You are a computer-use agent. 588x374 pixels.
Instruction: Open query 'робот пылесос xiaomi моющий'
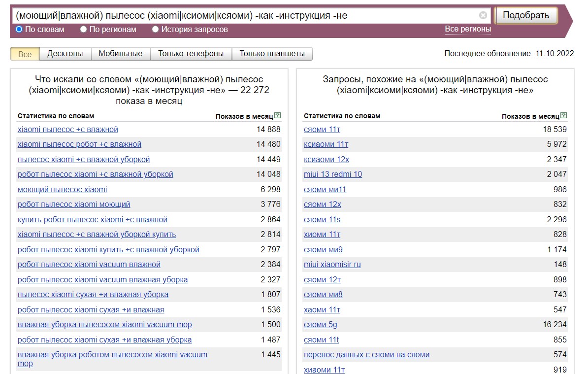(x=74, y=204)
